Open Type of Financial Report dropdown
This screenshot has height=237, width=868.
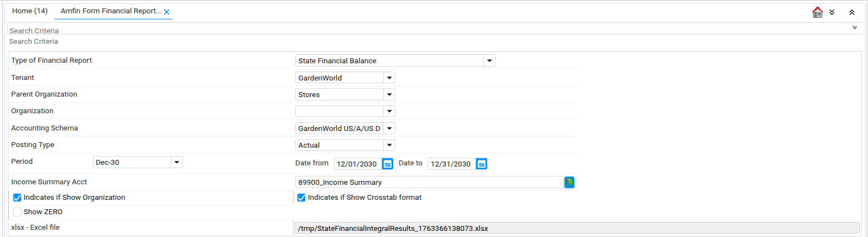pos(489,60)
